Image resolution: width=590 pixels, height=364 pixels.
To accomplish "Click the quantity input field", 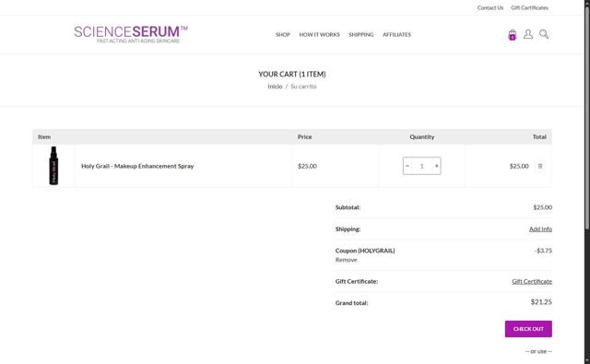I will [x=422, y=166].
